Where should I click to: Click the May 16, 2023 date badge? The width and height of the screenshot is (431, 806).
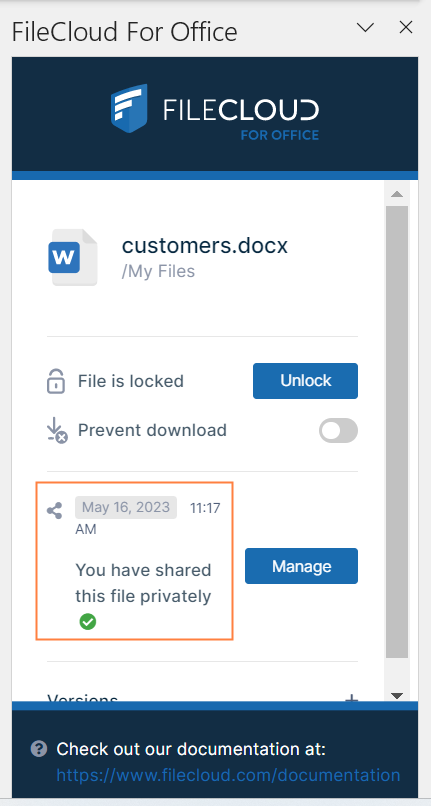[126, 507]
